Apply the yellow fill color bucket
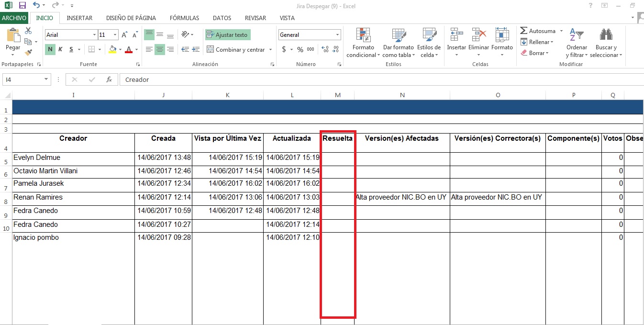644x325 pixels. 112,49
